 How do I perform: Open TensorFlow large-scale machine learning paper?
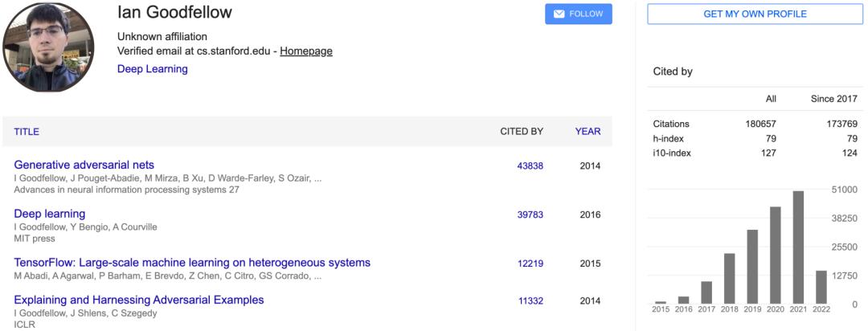(192, 263)
